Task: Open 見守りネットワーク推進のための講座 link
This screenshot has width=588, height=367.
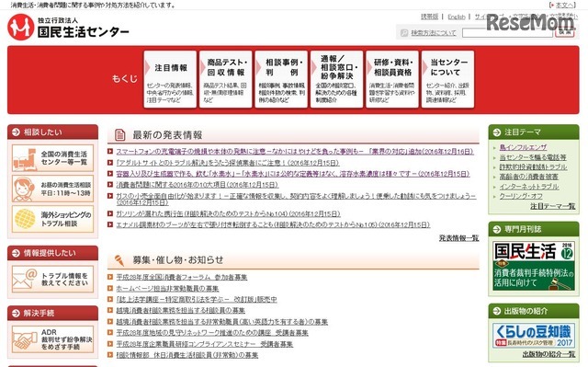Action: tap(212, 333)
